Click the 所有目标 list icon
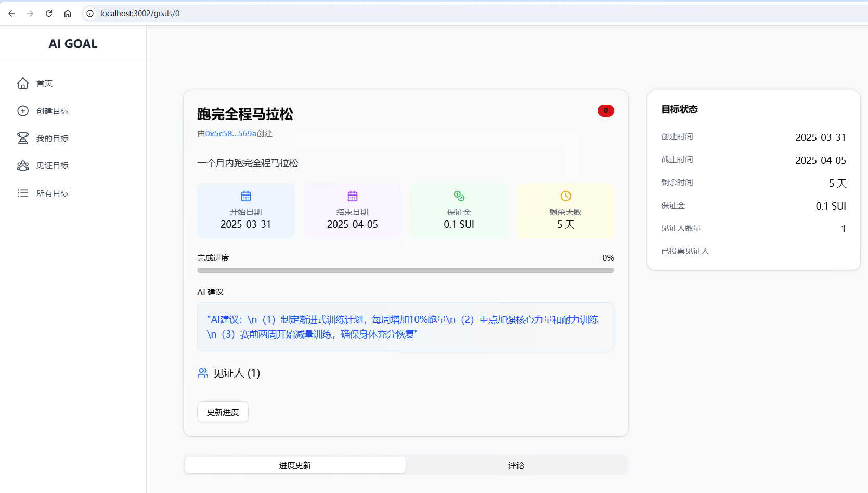 click(23, 192)
